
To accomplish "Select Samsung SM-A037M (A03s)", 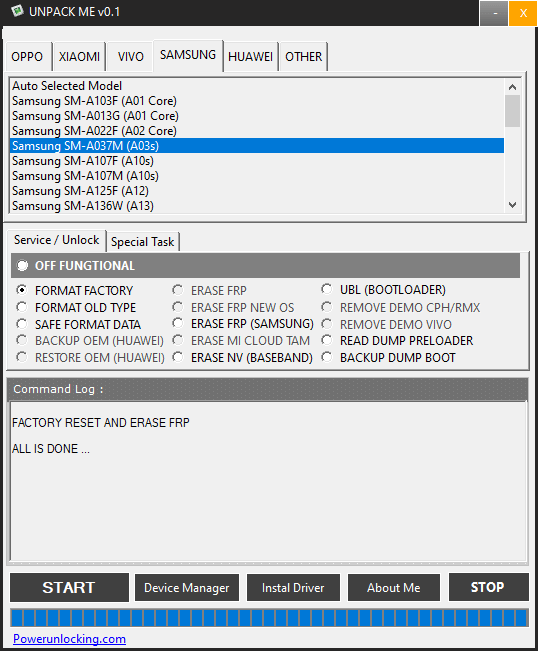I will (x=257, y=146).
